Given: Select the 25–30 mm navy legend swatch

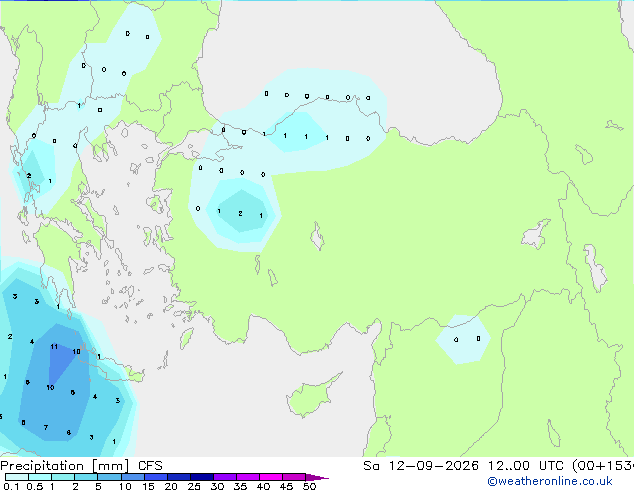Looking at the screenshot, I should [202, 477].
